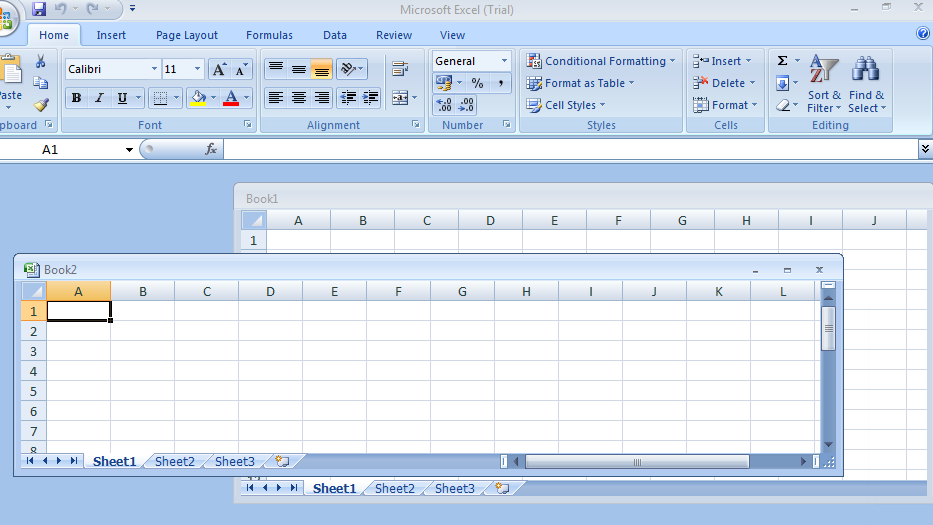Viewport: 933px width, 525px height.
Task: Switch to the Review tab
Action: 394,35
